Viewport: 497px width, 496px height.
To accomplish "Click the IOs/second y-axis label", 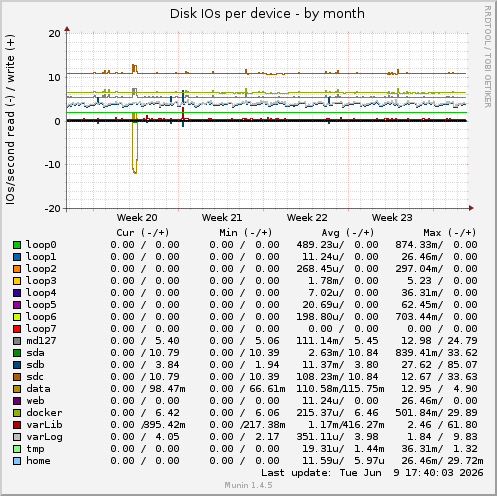I will pos(10,119).
